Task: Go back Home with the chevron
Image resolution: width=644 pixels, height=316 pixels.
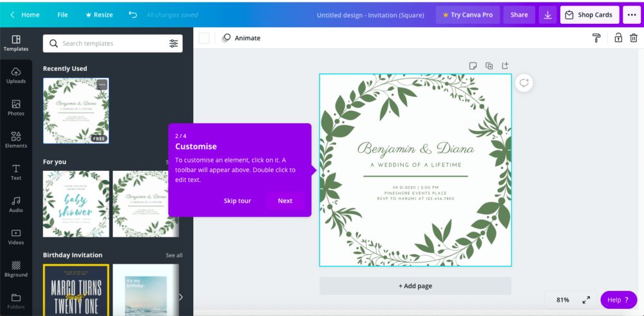Action: pos(24,15)
